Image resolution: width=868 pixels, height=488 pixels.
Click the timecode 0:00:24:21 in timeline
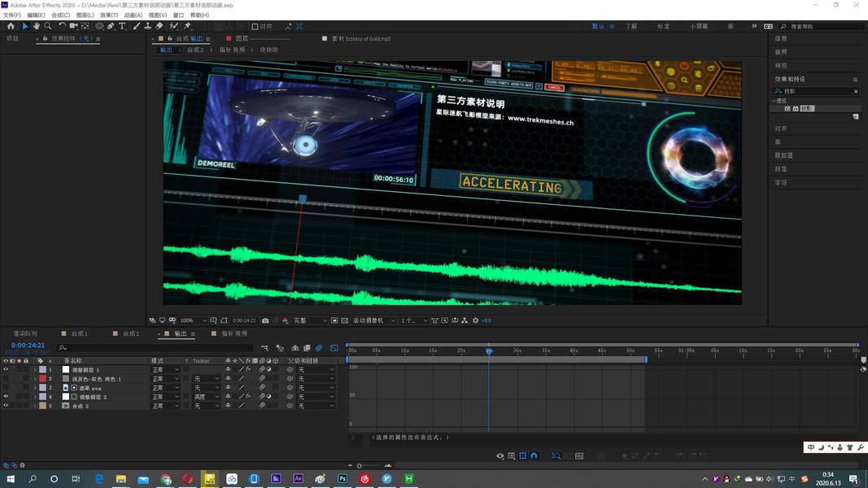click(28, 345)
